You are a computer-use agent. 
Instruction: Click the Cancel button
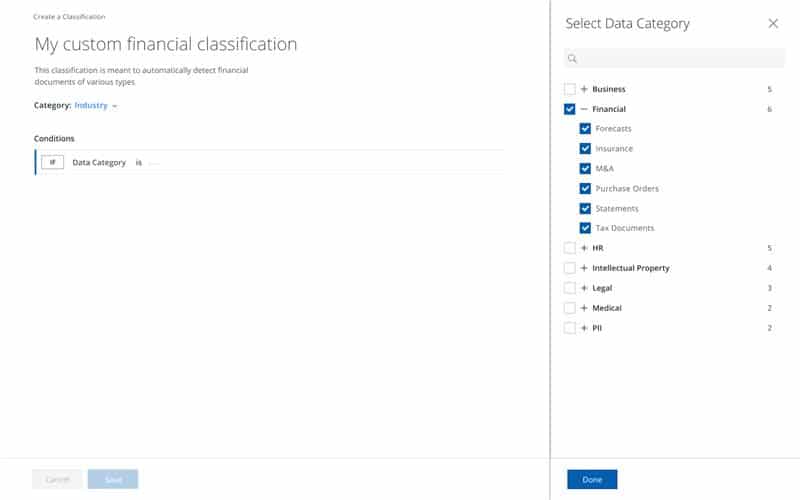(57, 480)
